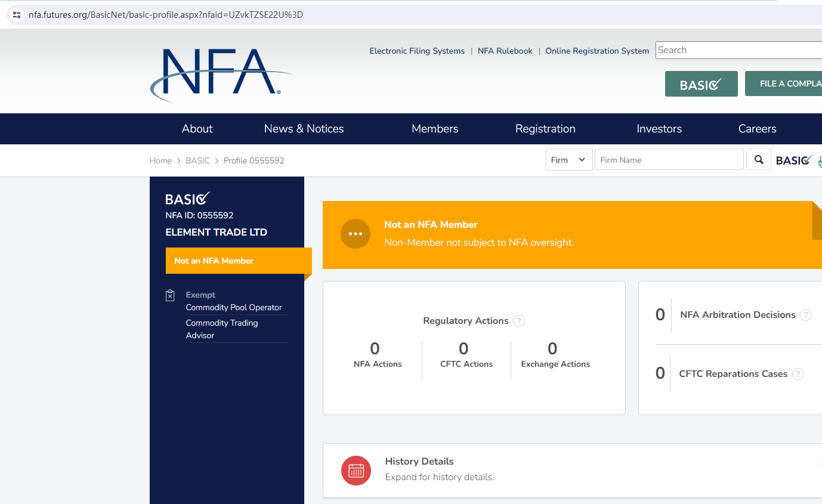Click the orange ellipsis status icon
Screen dimensions: 822x504
click(x=356, y=234)
